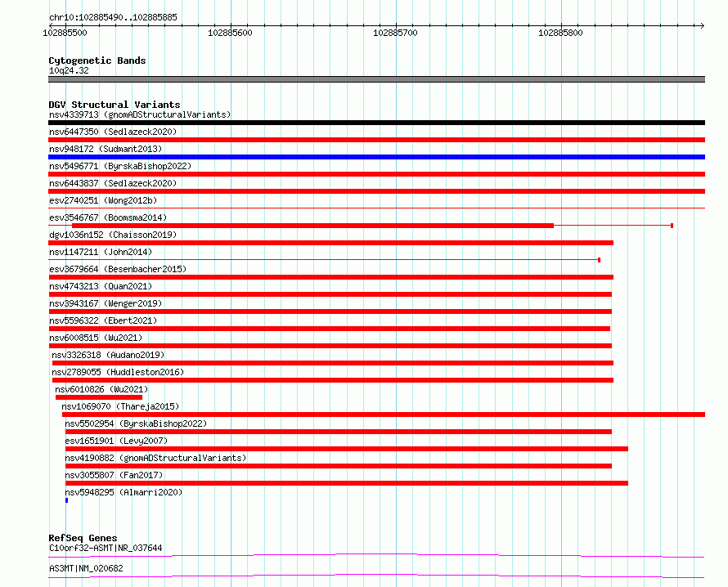Click nsv5502954 (ByrskaBishop2022) label

pyautogui.click(x=136, y=423)
